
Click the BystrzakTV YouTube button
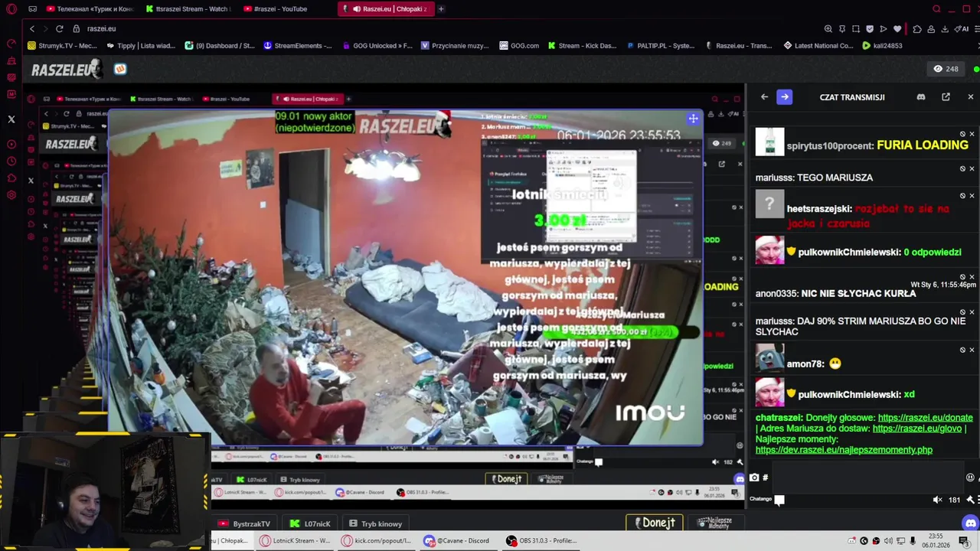[x=244, y=523]
